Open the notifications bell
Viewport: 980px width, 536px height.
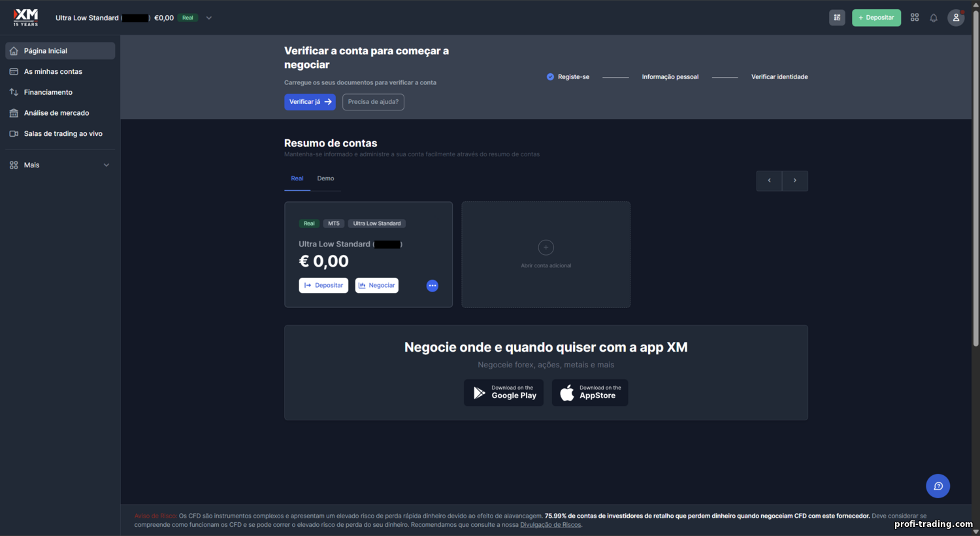point(934,18)
